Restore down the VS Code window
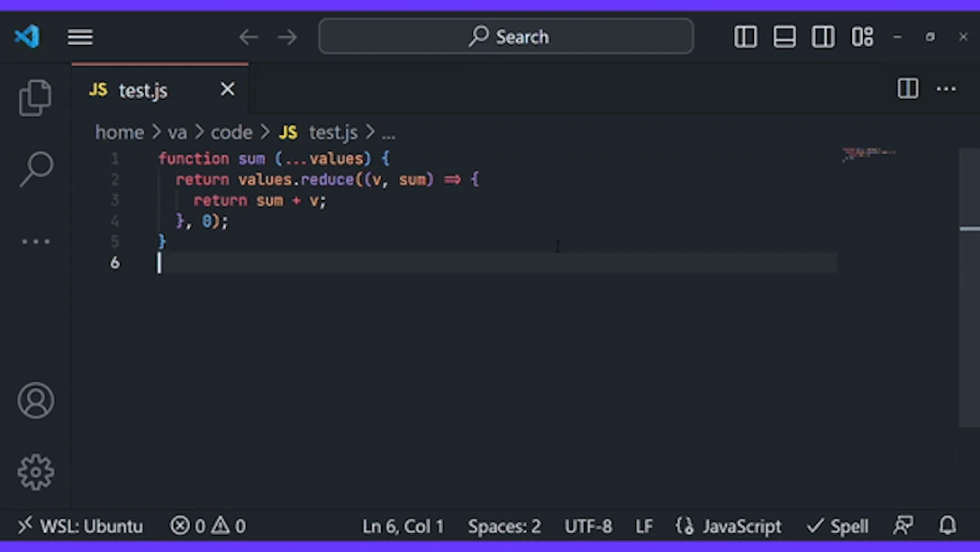Image resolution: width=980 pixels, height=552 pixels. (x=930, y=37)
